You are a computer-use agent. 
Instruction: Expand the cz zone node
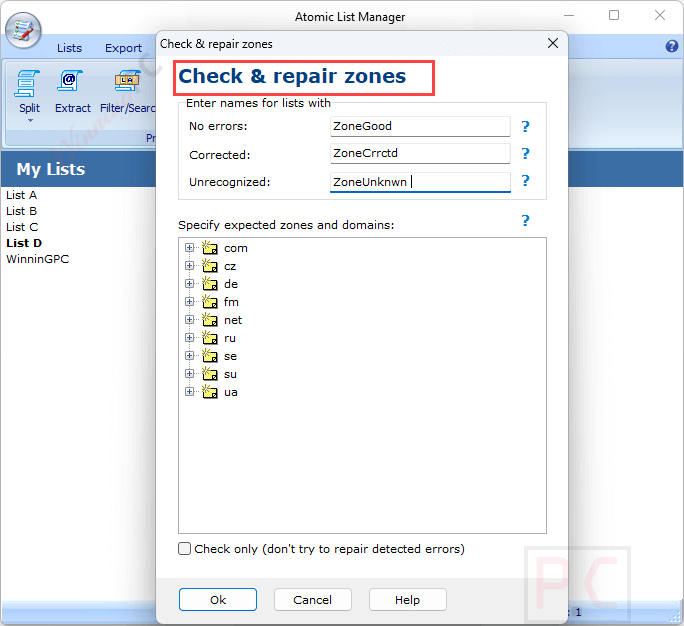coord(189,266)
